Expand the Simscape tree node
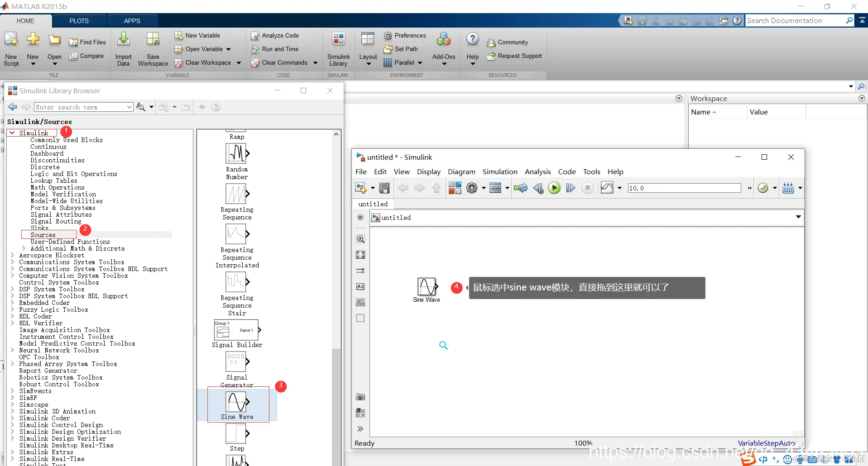868x466 pixels. pyautogui.click(x=12, y=404)
